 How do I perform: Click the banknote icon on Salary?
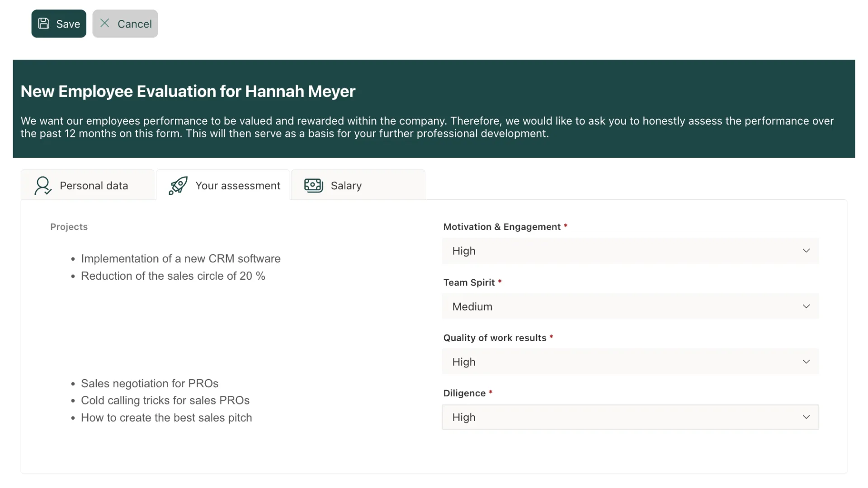[x=313, y=186]
